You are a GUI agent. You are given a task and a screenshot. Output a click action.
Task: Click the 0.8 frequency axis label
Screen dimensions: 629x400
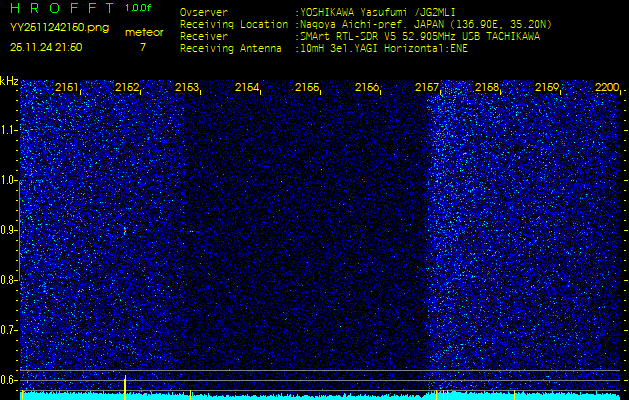tap(8, 280)
